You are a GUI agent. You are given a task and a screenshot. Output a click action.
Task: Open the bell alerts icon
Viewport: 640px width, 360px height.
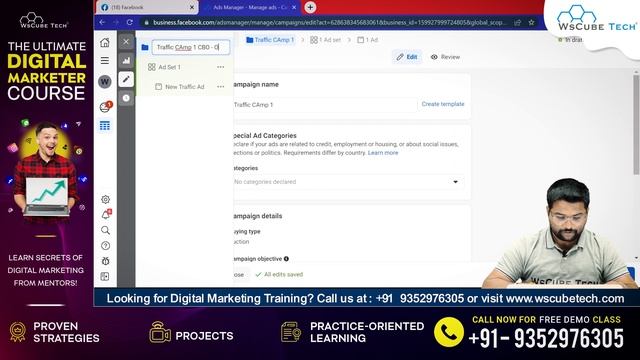pyautogui.click(x=106, y=214)
